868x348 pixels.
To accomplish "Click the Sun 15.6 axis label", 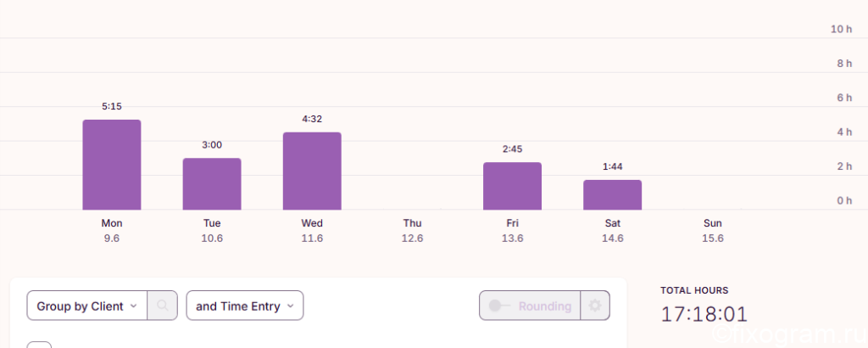I will (712, 231).
